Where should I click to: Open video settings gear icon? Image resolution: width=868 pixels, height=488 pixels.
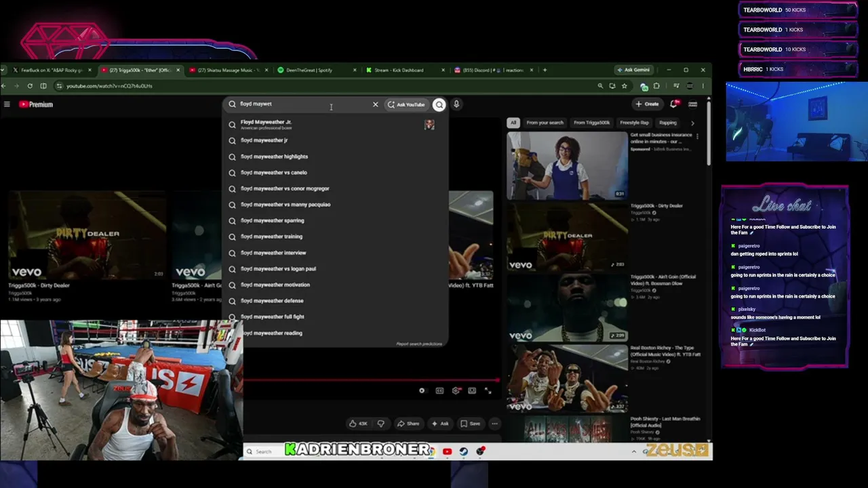tap(456, 390)
